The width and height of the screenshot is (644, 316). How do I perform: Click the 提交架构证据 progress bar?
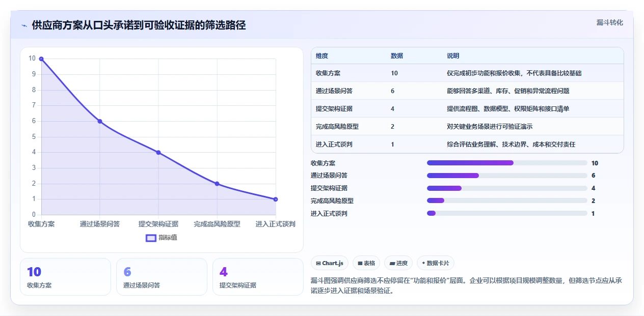pyautogui.click(x=507, y=188)
